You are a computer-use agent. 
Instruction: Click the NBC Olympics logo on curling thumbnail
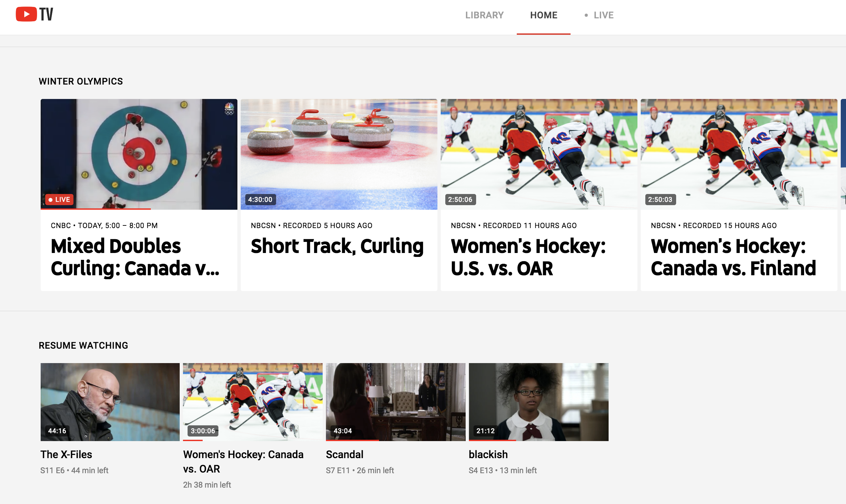point(229,109)
